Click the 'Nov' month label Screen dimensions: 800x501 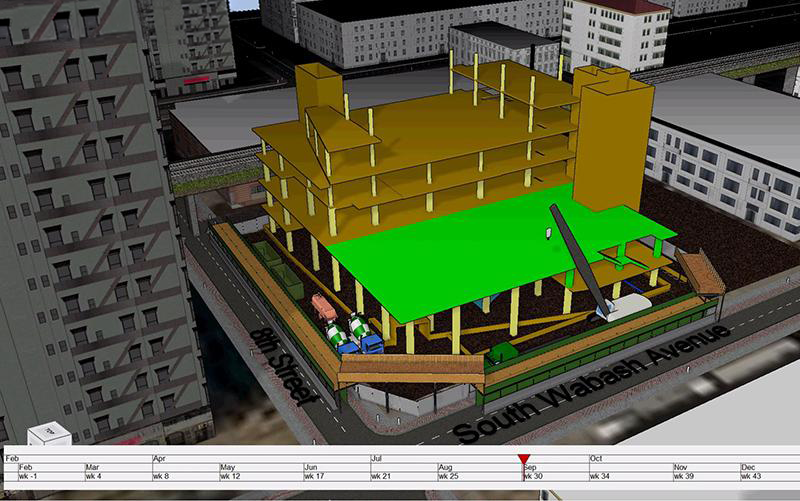(681, 467)
